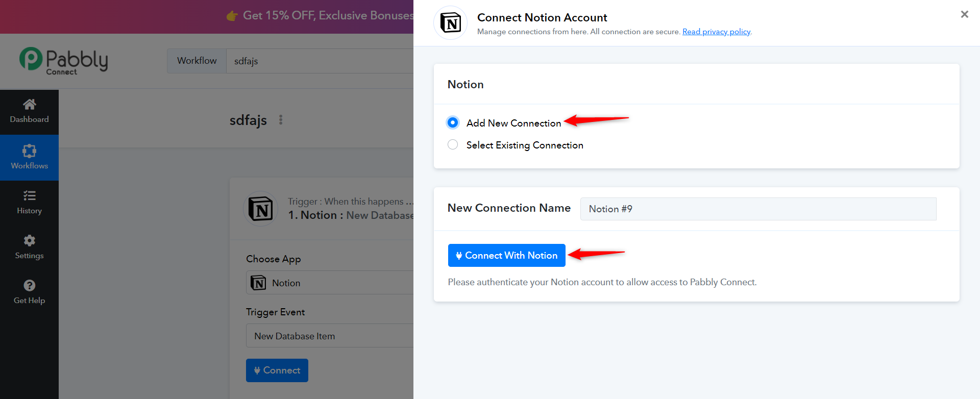The height and width of the screenshot is (399, 980).
Task: Close the Connect Notion Account panel
Action: coord(964,14)
